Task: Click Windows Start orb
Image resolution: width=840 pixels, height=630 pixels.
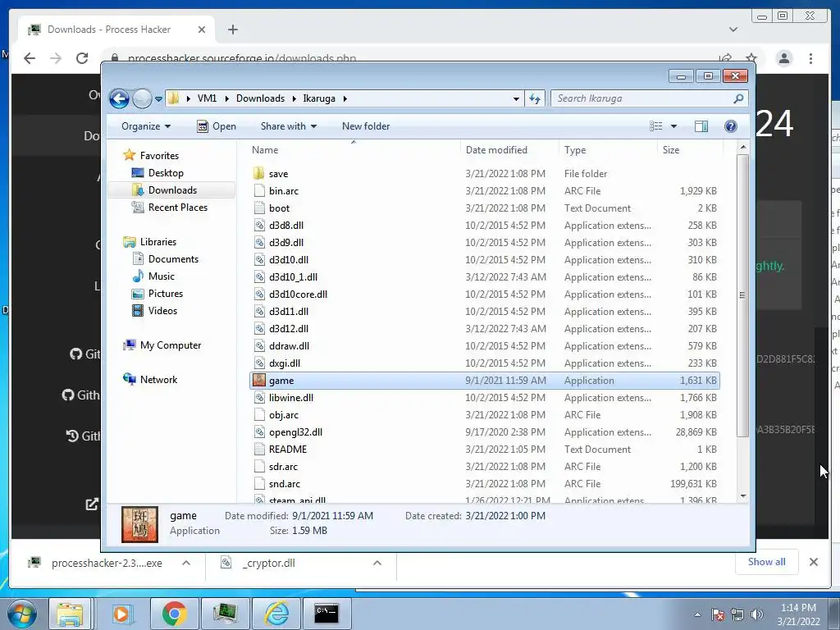Action: [21, 614]
